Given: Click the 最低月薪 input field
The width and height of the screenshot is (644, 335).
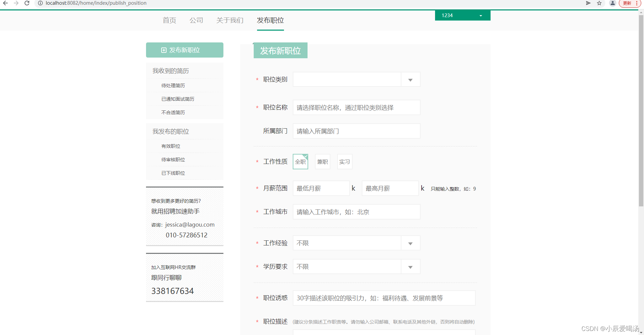Looking at the screenshot, I should coord(321,188).
